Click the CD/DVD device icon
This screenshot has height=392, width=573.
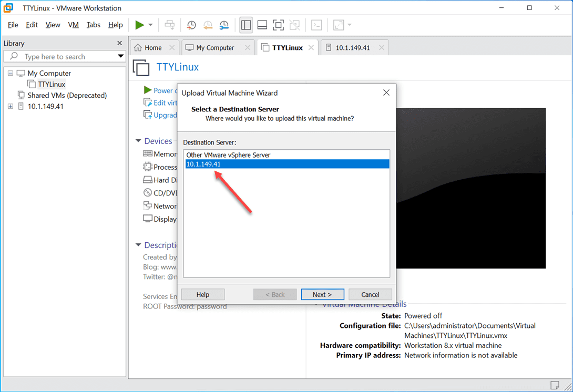pos(148,192)
